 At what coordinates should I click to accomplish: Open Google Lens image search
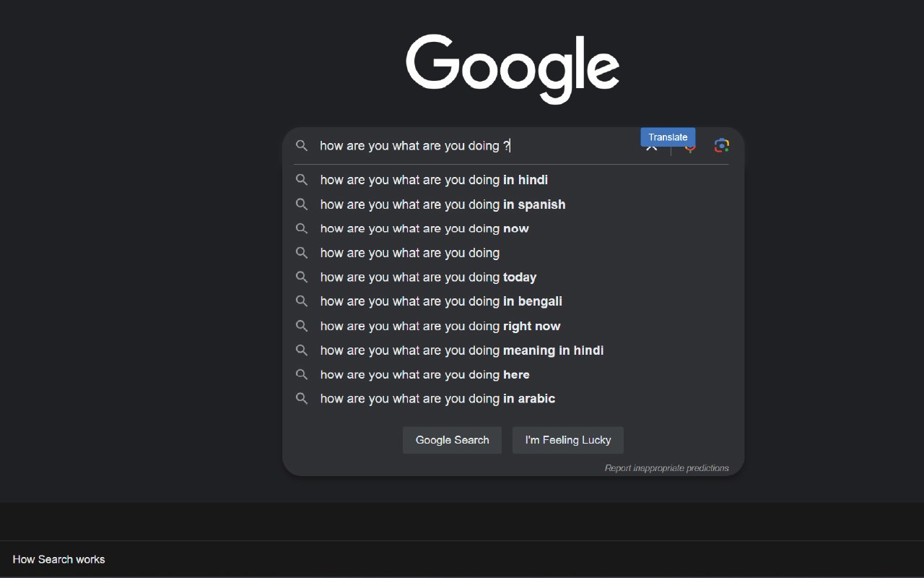(721, 146)
